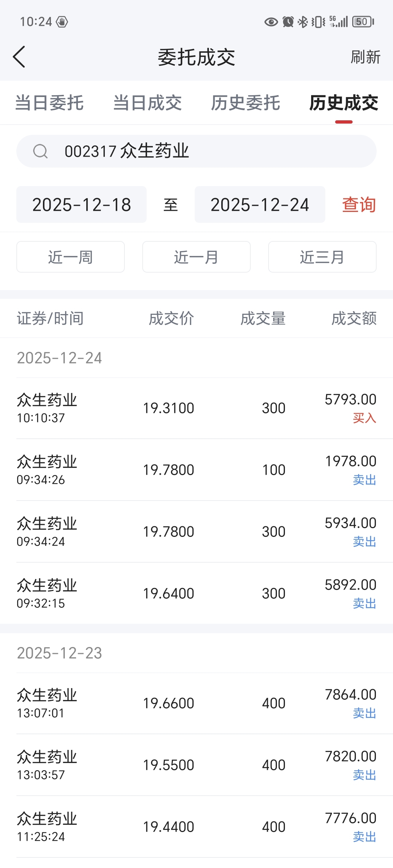This screenshot has width=393, height=868.
Task: Switch to 当日委托 tab
Action: coord(49,103)
